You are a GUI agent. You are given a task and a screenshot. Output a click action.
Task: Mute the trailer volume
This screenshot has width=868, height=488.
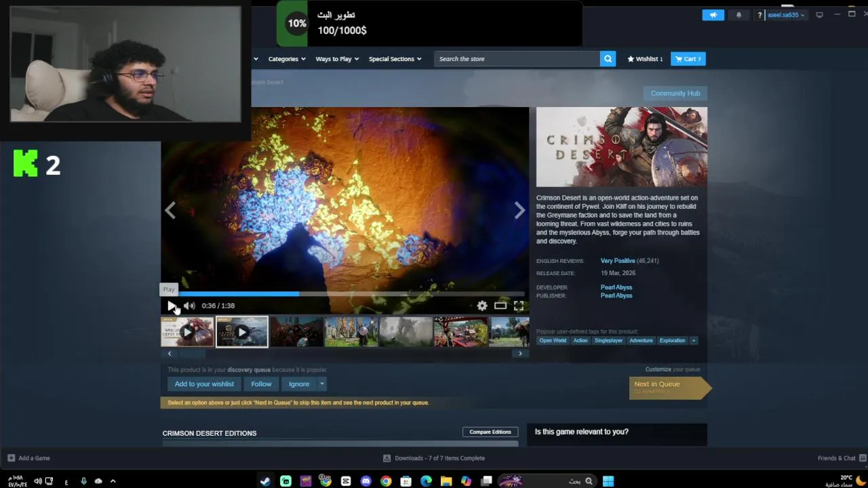coord(189,306)
